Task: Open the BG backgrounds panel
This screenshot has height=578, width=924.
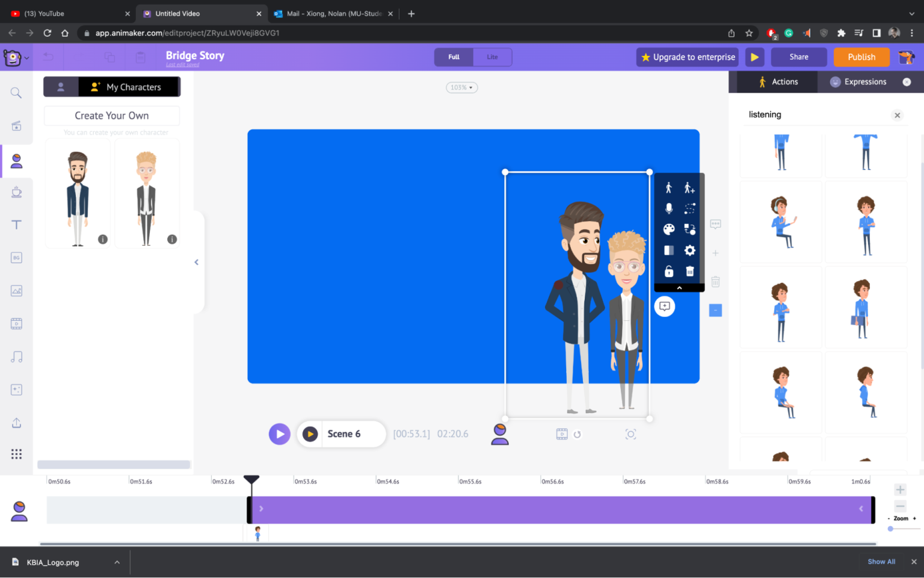Action: pos(16,257)
